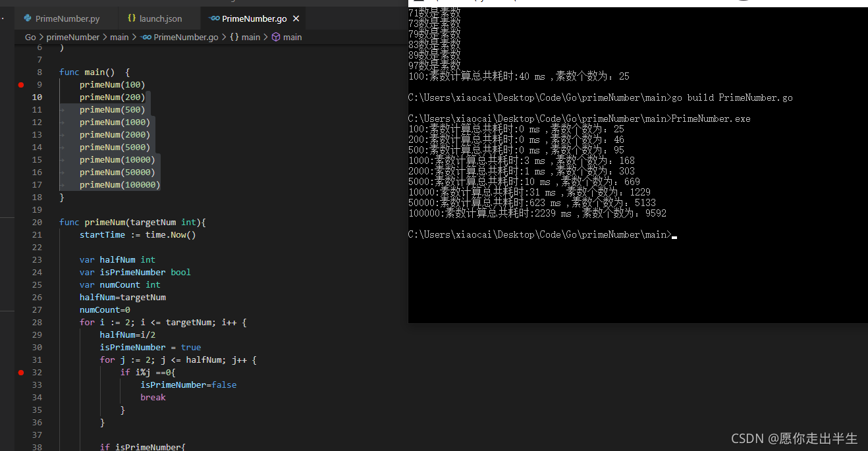Toggle the breakpoint on line 32
This screenshot has height=451, width=868.
point(21,372)
